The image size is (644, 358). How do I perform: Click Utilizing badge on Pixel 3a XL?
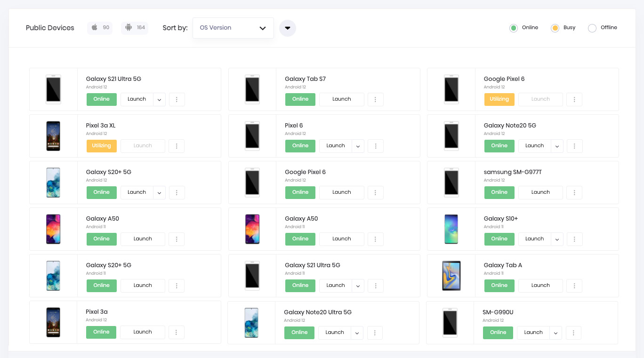point(101,146)
